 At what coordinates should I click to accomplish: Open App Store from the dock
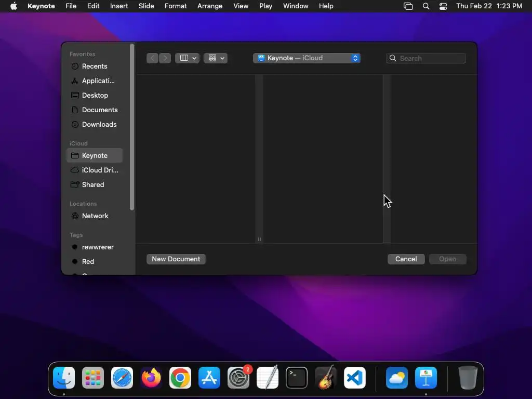(209, 378)
